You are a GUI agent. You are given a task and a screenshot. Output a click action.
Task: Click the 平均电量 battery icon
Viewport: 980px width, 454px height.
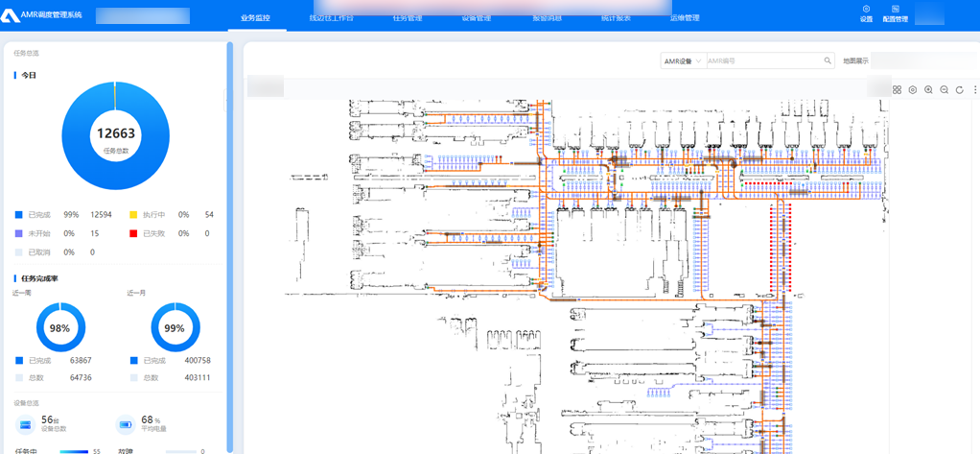point(125,424)
